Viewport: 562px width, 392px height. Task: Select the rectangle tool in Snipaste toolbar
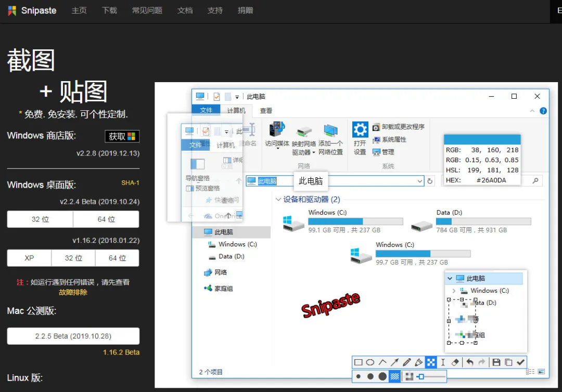pyautogui.click(x=358, y=362)
